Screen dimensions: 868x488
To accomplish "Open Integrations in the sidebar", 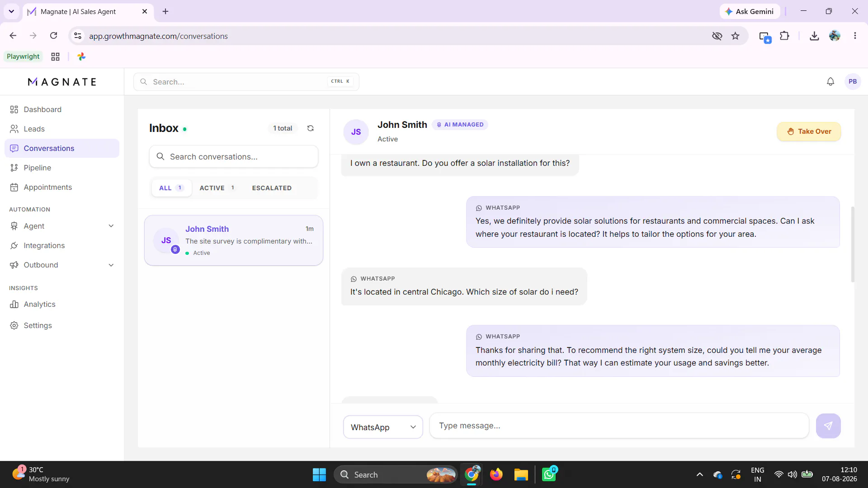I will 62,245.
